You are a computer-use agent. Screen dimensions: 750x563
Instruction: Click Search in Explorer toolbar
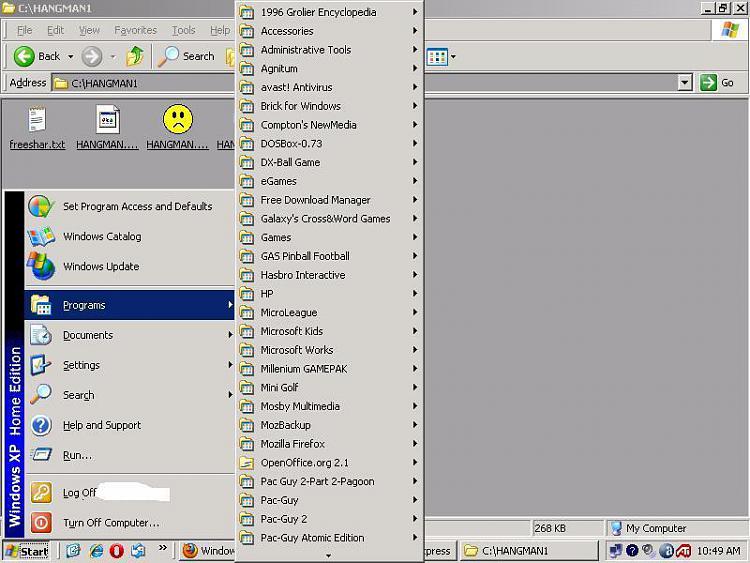coord(187,56)
